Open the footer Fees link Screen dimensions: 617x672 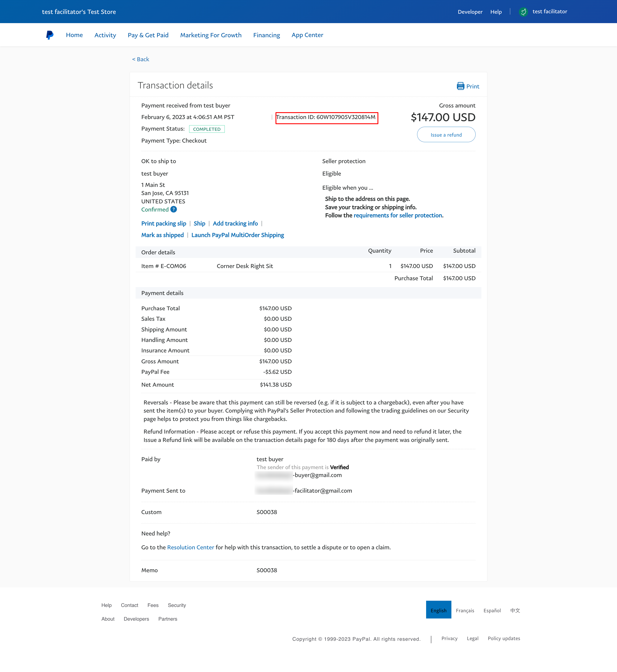click(x=153, y=605)
